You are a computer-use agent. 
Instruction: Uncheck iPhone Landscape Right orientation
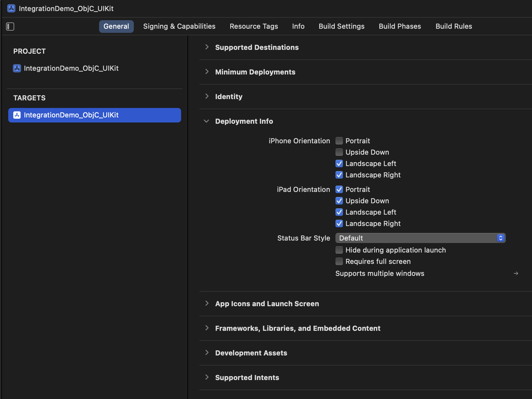point(339,175)
